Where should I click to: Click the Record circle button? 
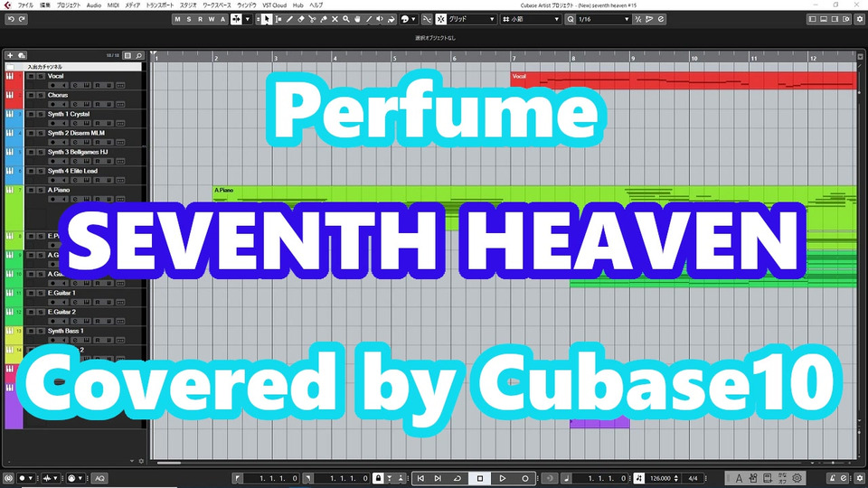pyautogui.click(x=524, y=478)
